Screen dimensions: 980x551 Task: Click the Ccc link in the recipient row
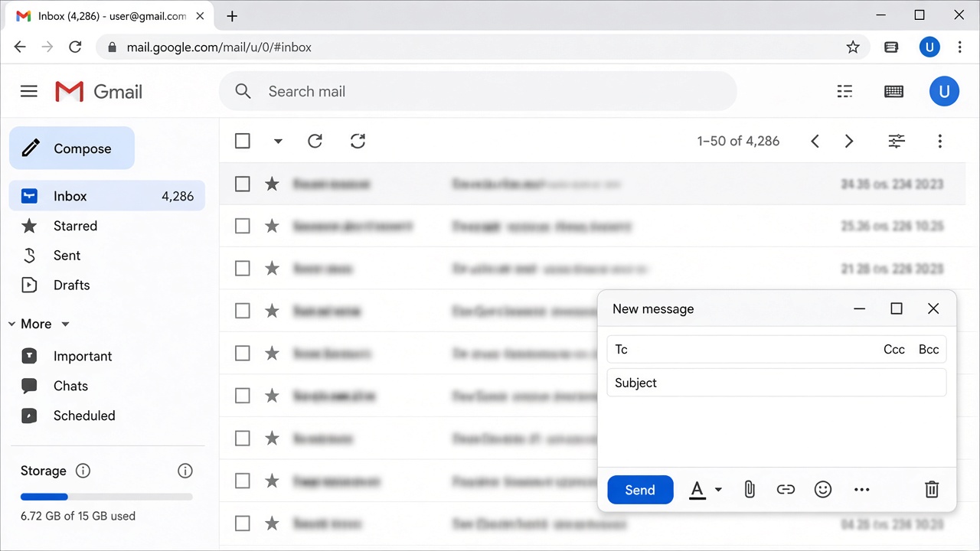pyautogui.click(x=894, y=350)
